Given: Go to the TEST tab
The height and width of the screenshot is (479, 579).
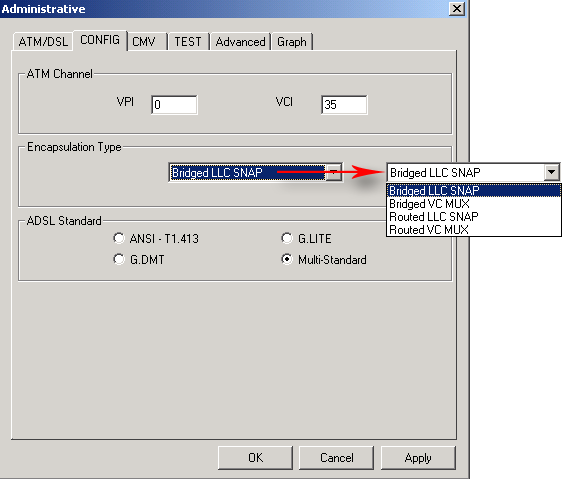Looking at the screenshot, I should (x=188, y=42).
